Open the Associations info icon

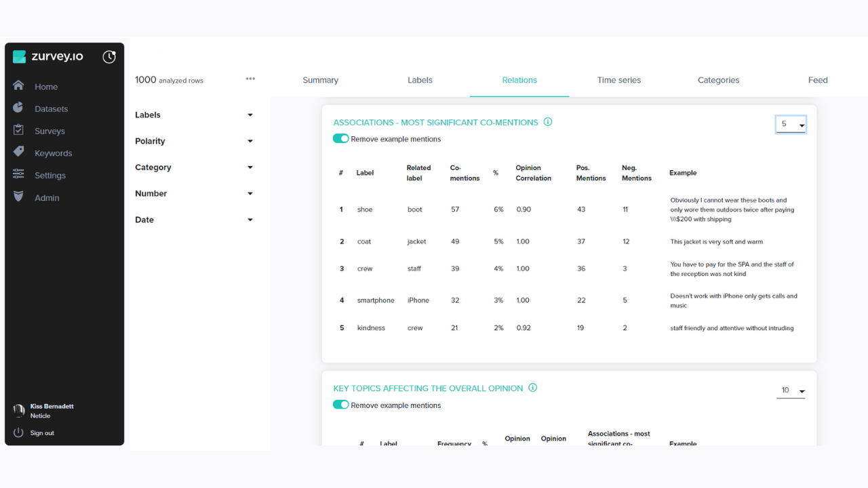pyautogui.click(x=548, y=122)
